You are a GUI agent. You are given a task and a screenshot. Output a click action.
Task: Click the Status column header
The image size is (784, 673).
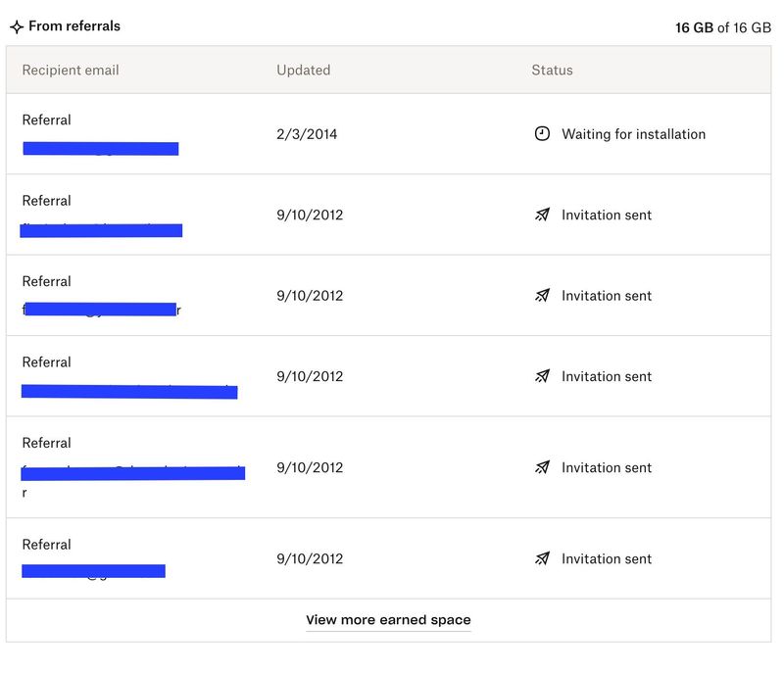(551, 70)
